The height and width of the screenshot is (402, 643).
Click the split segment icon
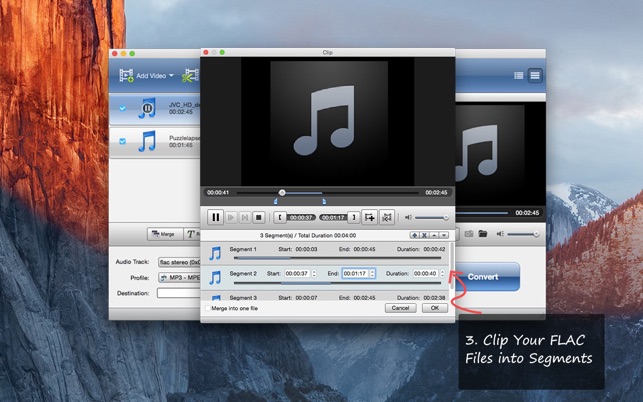(387, 216)
